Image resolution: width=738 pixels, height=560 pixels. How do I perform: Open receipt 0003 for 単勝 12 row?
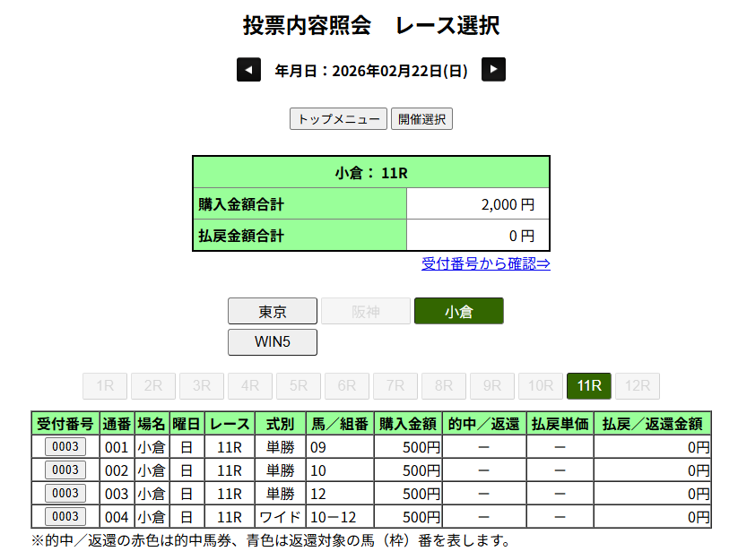(65, 494)
